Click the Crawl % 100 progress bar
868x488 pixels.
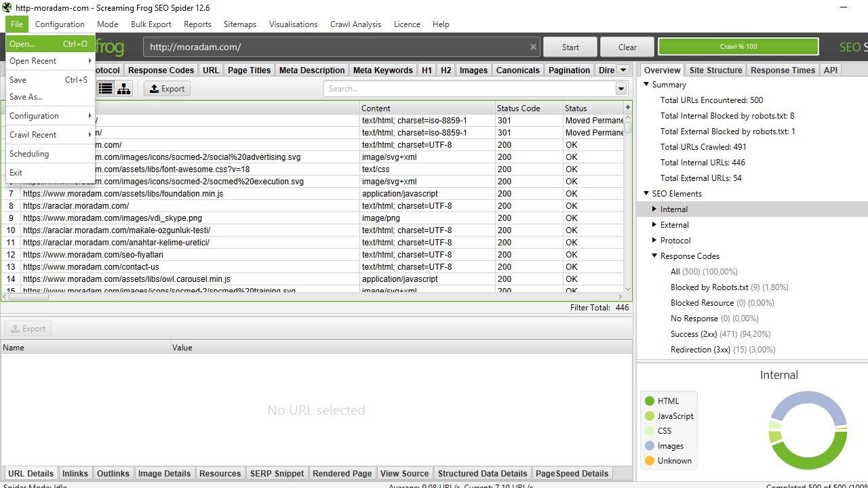click(x=738, y=47)
